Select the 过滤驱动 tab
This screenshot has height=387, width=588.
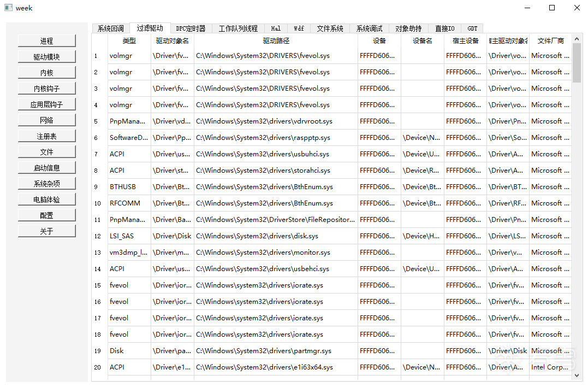150,28
